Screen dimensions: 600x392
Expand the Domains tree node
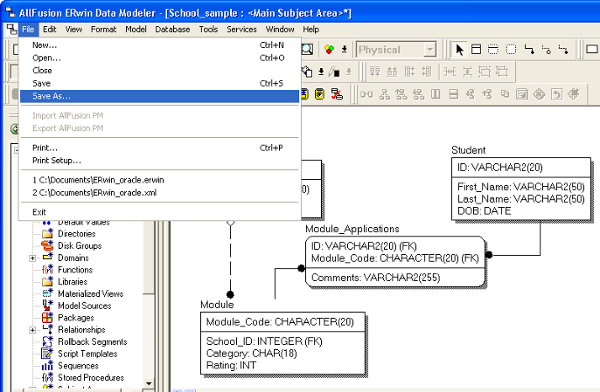click(33, 258)
